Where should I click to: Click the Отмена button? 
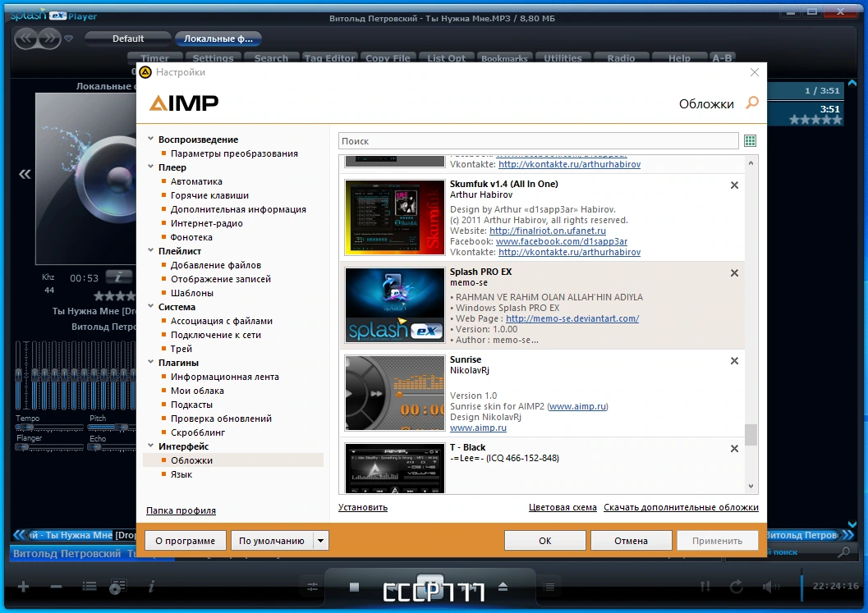point(631,541)
